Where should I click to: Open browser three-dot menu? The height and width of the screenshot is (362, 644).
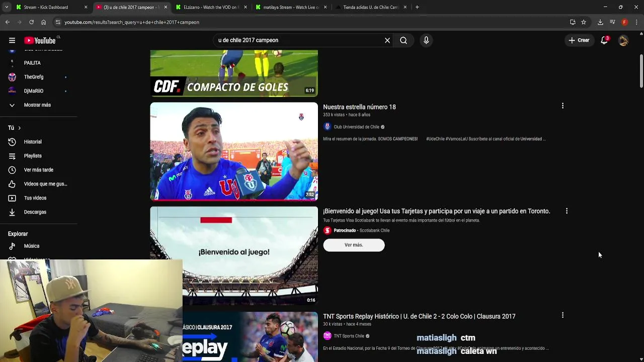click(636, 22)
